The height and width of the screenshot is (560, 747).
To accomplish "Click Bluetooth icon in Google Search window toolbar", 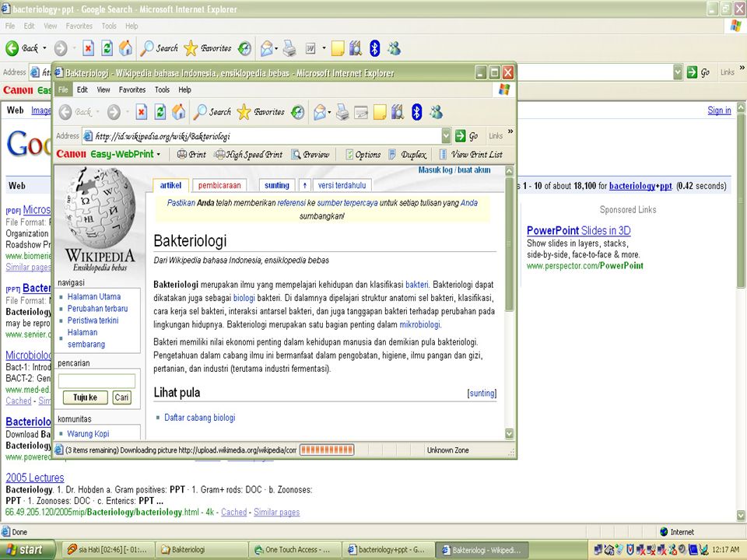I will click(x=375, y=48).
